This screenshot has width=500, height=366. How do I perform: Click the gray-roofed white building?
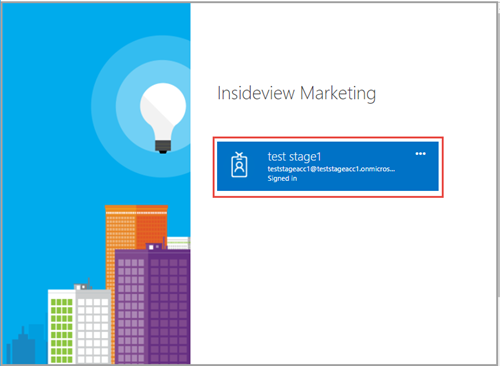click(93, 327)
